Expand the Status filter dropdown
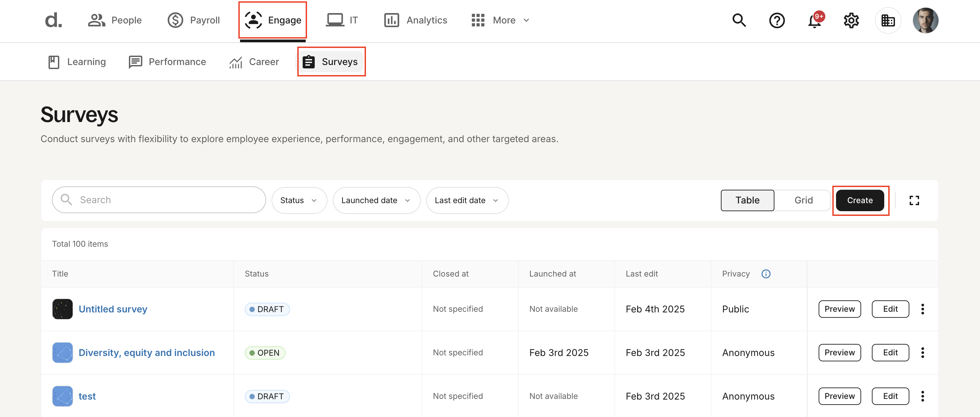Viewport: 980px width, 417px height. pos(299,200)
